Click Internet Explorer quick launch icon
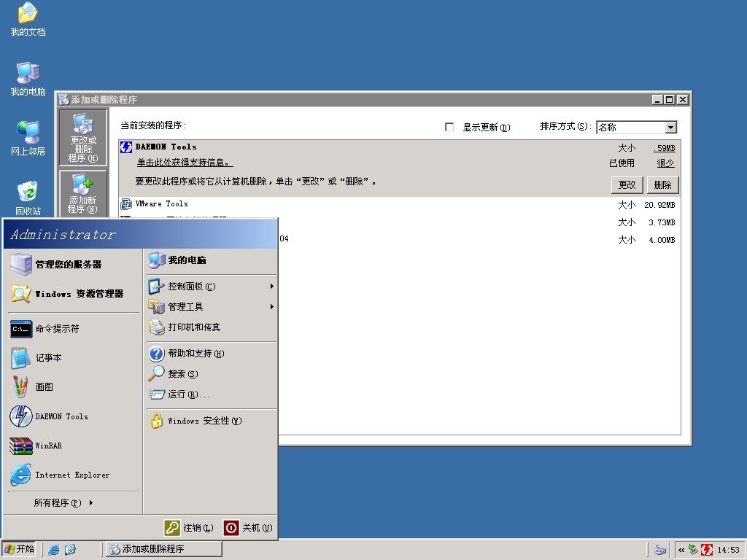Viewport: 747px width, 560px height. point(54,549)
